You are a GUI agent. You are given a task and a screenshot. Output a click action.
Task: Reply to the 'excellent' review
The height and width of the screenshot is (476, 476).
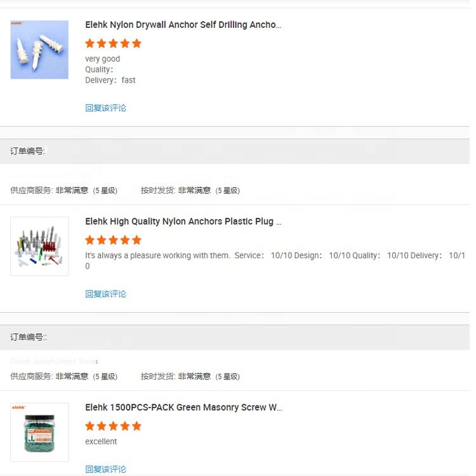105,469
